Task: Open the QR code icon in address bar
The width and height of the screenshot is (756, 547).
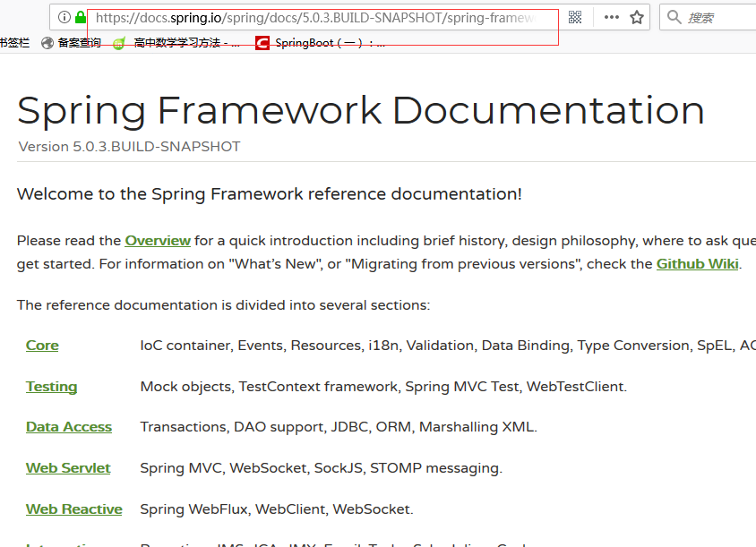Action: click(575, 17)
